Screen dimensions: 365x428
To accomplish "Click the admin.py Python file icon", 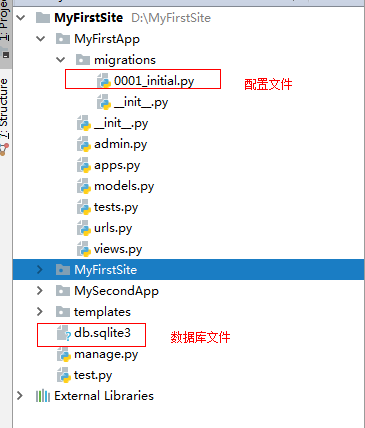I will tap(84, 144).
